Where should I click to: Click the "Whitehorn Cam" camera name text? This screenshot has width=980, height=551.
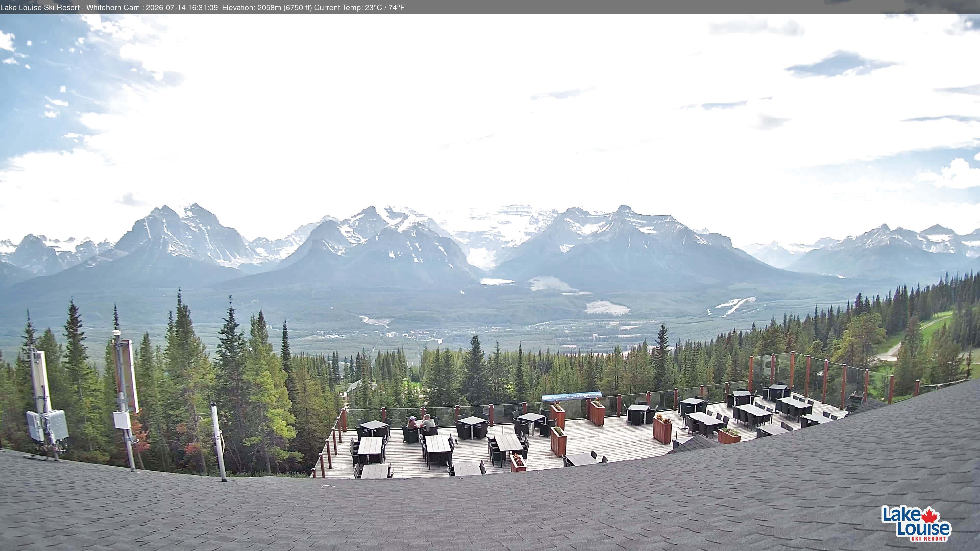tap(113, 8)
